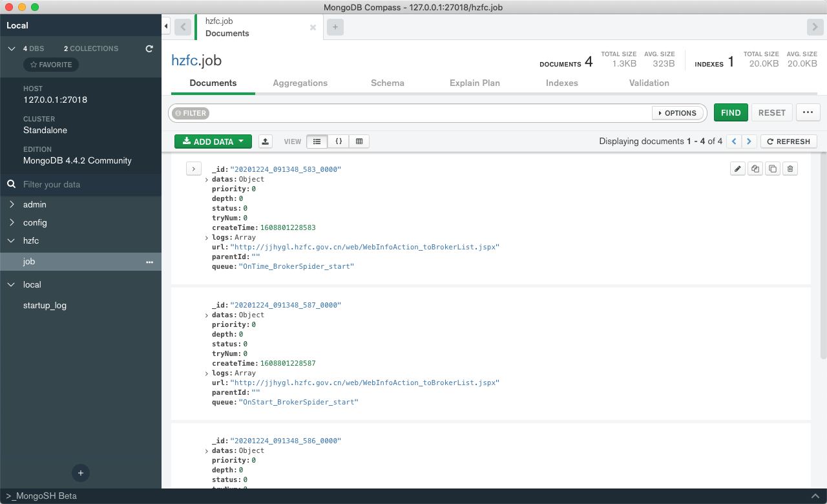Switch to JSON view
The height and width of the screenshot is (504, 827).
338,142
